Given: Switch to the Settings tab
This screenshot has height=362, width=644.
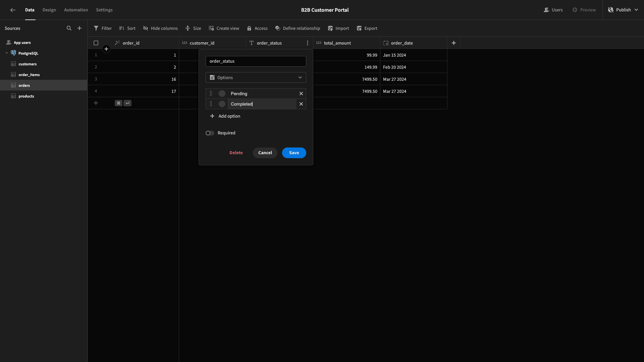Looking at the screenshot, I should click(104, 10).
